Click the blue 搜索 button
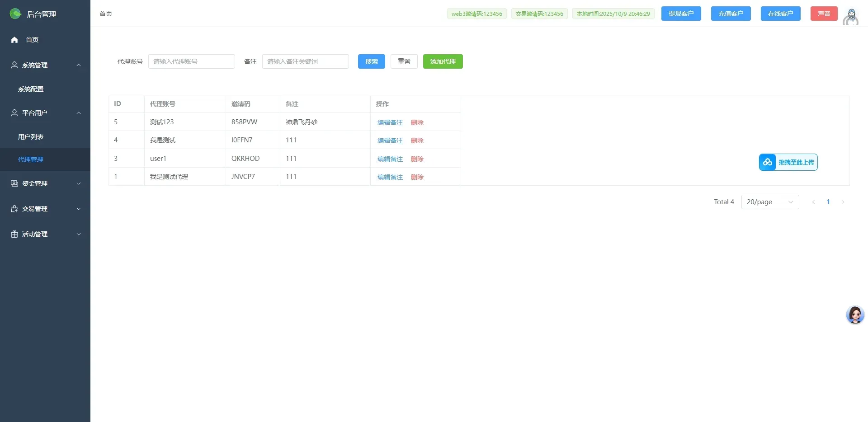This screenshot has width=868, height=422. [x=371, y=61]
